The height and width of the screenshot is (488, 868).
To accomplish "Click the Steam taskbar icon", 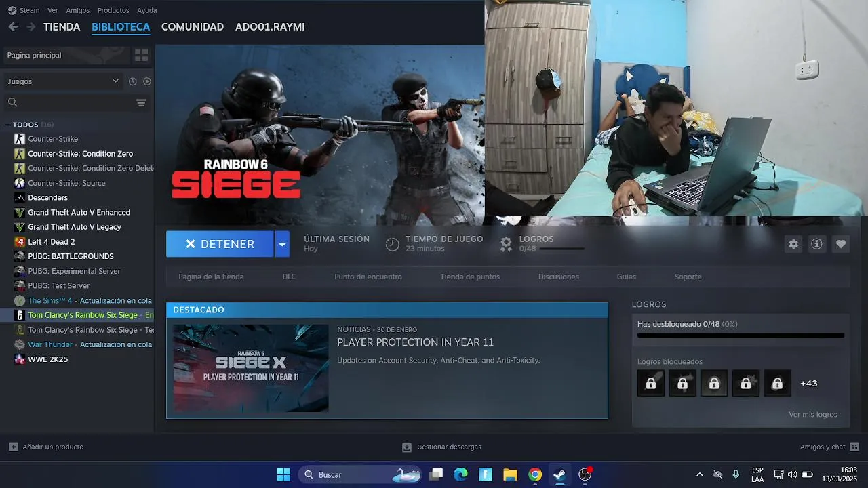I will [x=559, y=474].
